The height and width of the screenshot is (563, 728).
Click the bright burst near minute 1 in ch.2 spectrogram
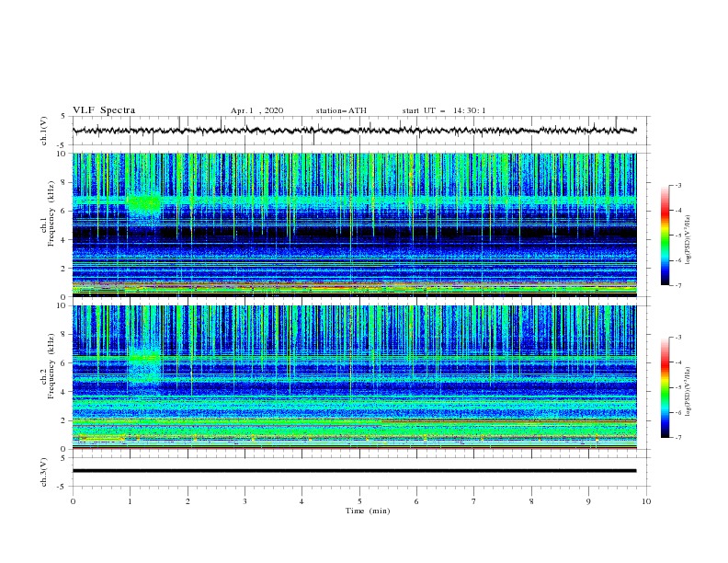143,364
